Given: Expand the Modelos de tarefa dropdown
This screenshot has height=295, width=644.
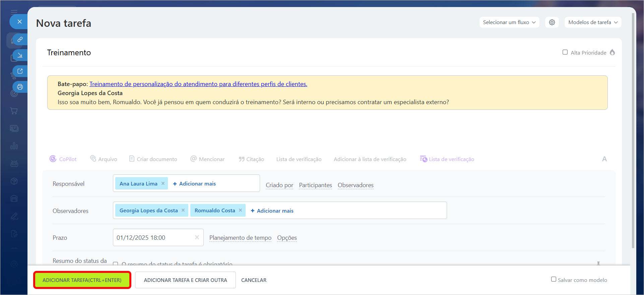Looking at the screenshot, I should click(x=592, y=22).
